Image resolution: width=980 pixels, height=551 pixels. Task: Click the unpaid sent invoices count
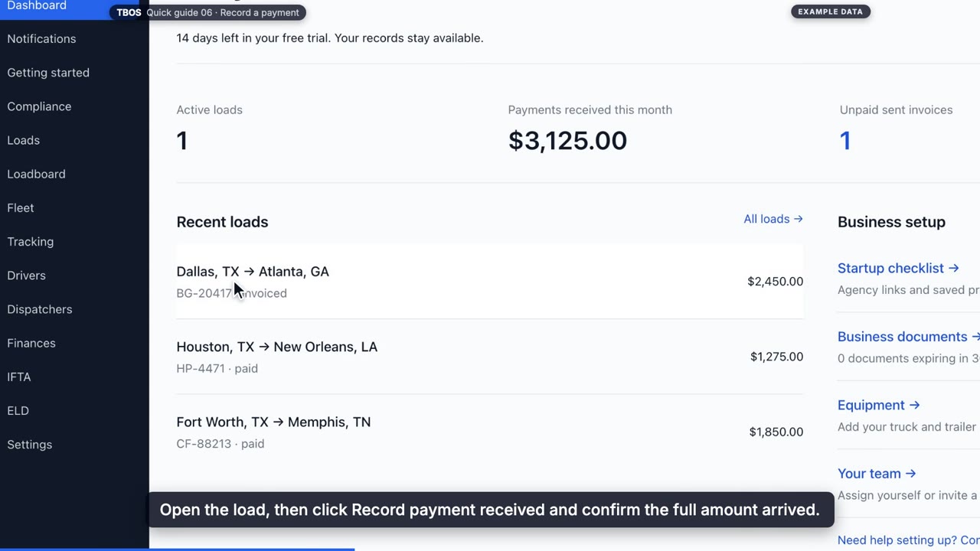click(x=845, y=141)
